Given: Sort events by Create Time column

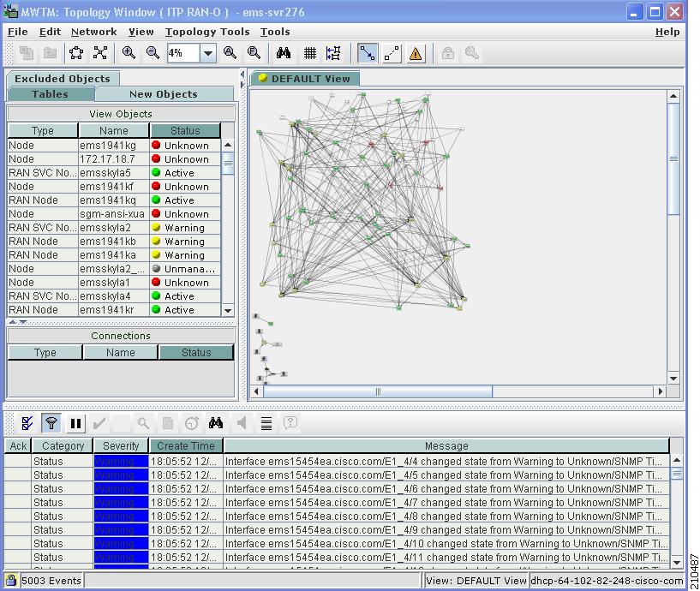Looking at the screenshot, I should (x=186, y=446).
